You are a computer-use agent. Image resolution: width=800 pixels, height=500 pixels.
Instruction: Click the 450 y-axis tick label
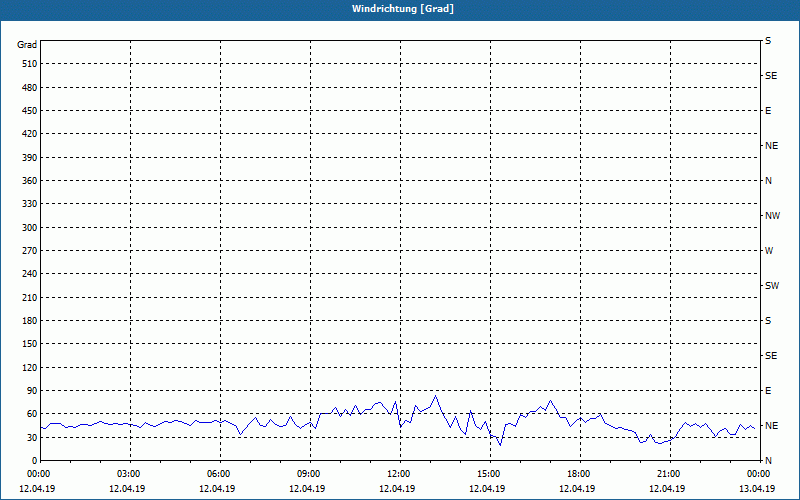(x=28, y=111)
